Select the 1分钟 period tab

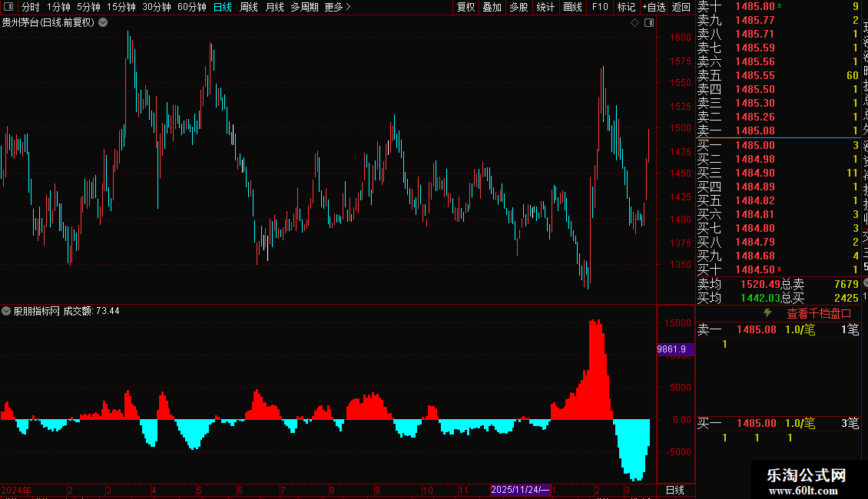click(58, 7)
